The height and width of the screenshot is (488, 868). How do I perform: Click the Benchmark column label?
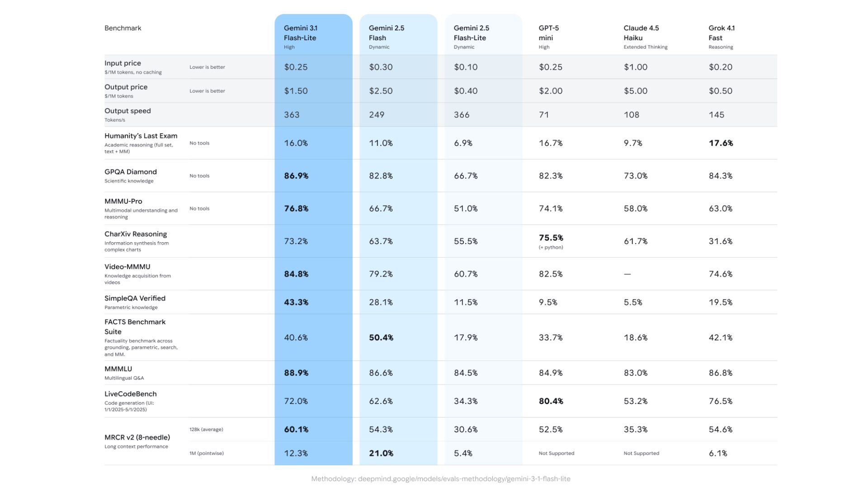coord(123,28)
